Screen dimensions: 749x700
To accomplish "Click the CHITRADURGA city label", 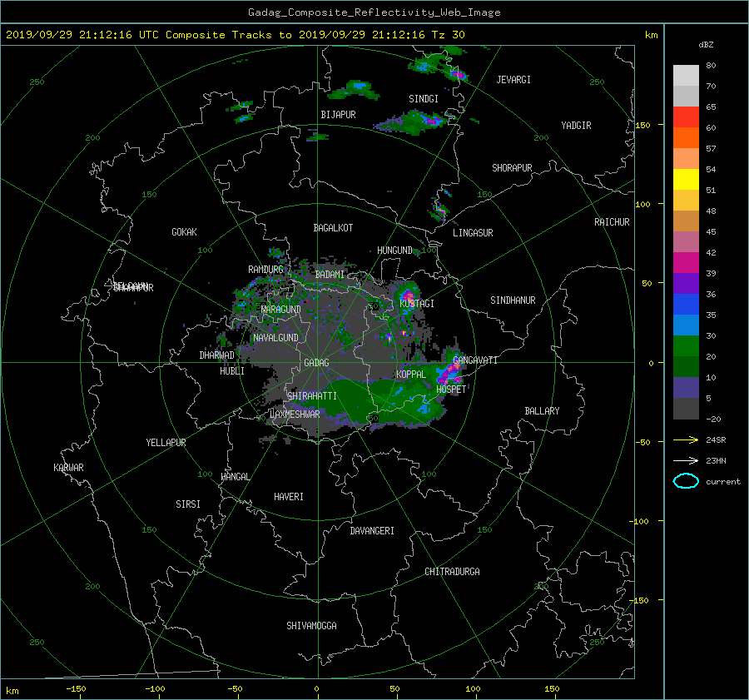I will tap(452, 572).
